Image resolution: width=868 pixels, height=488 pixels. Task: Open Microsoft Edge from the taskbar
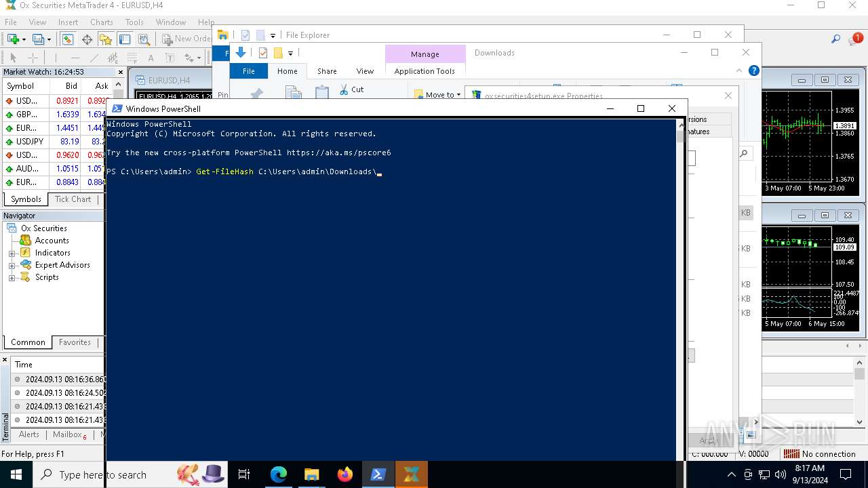point(278,474)
